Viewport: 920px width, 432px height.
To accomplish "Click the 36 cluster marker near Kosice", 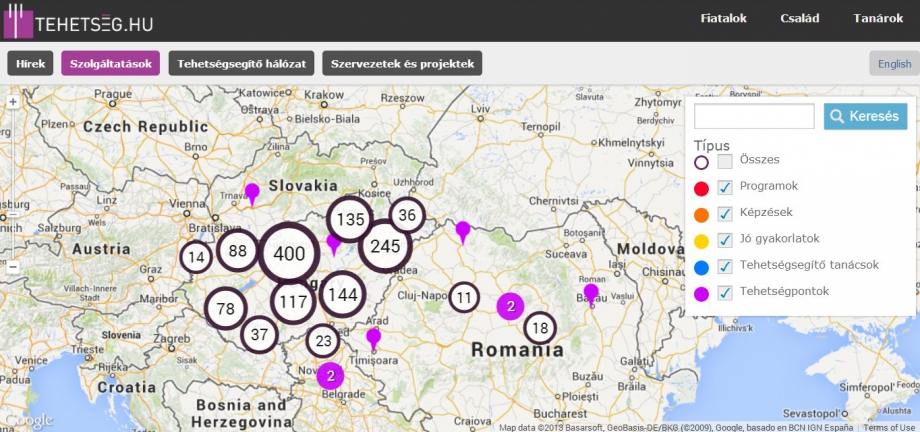I will pos(407,215).
